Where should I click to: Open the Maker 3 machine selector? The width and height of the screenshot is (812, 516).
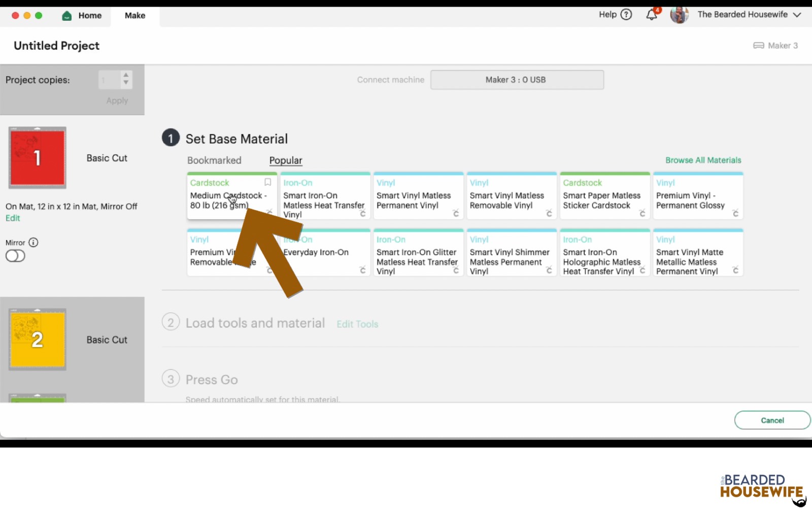point(775,46)
